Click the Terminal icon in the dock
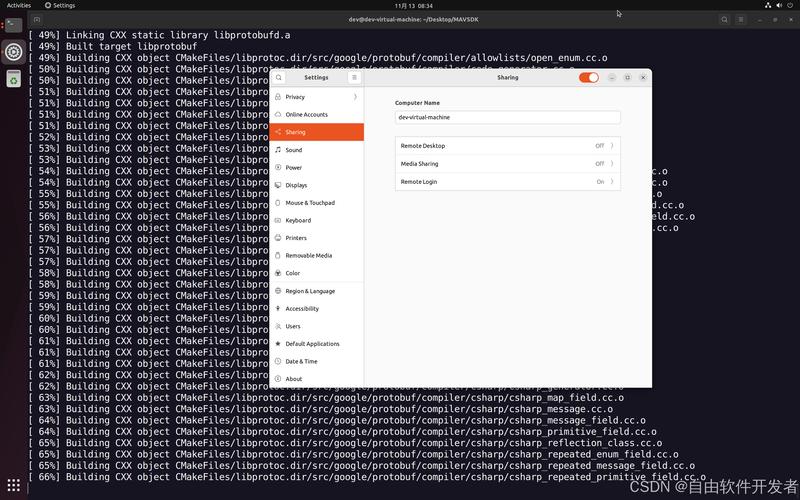Viewport: 800px width, 500px height. tap(13, 24)
